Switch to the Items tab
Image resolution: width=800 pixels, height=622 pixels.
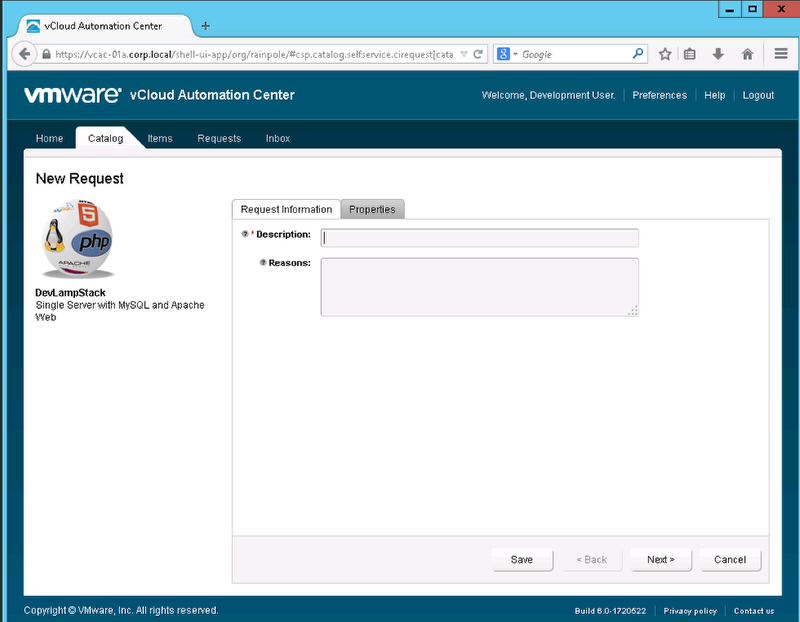pyautogui.click(x=160, y=138)
